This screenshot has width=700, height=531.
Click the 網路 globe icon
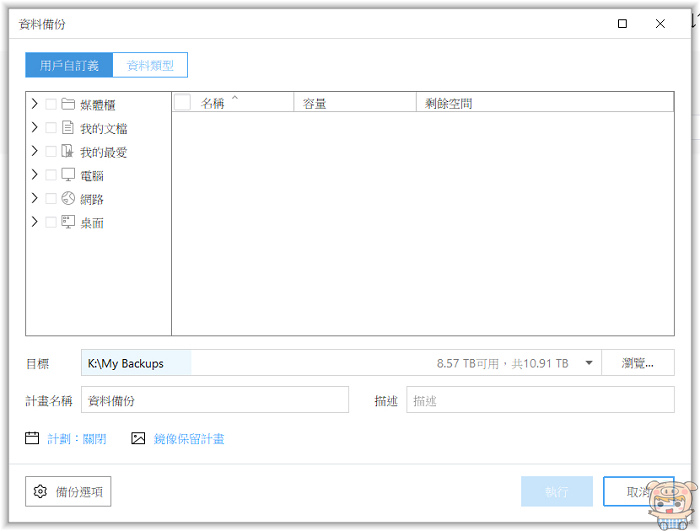pos(68,198)
